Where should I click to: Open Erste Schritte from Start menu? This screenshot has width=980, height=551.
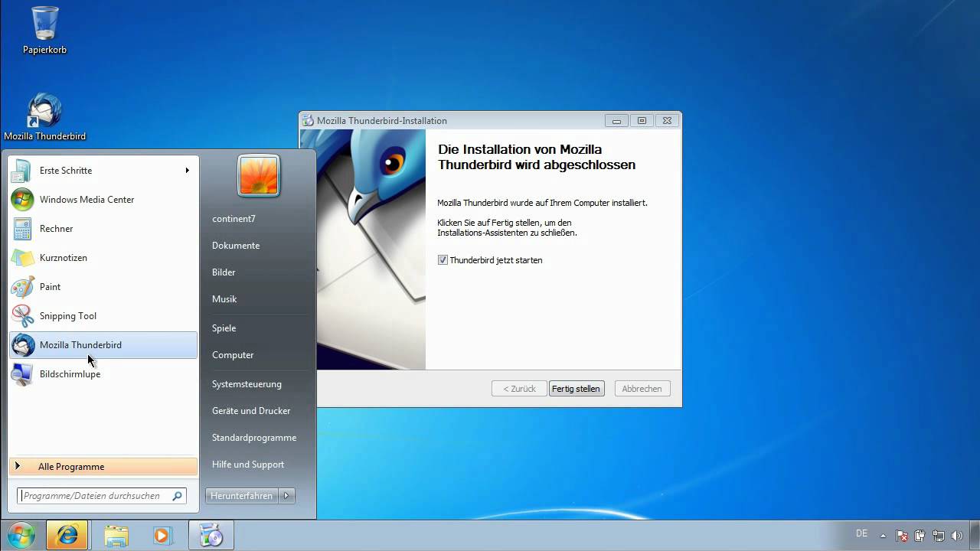[x=103, y=171]
